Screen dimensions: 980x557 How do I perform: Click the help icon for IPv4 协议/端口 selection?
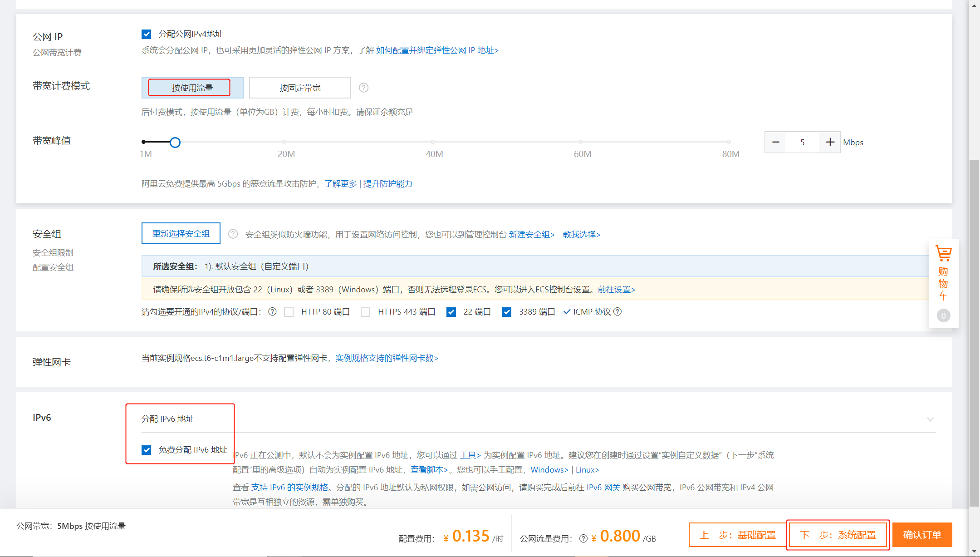pyautogui.click(x=272, y=311)
